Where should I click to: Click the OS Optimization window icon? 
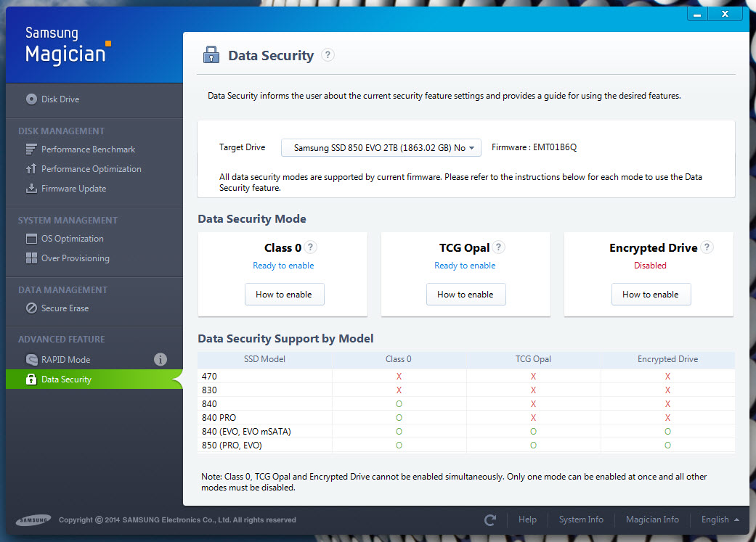click(x=31, y=239)
